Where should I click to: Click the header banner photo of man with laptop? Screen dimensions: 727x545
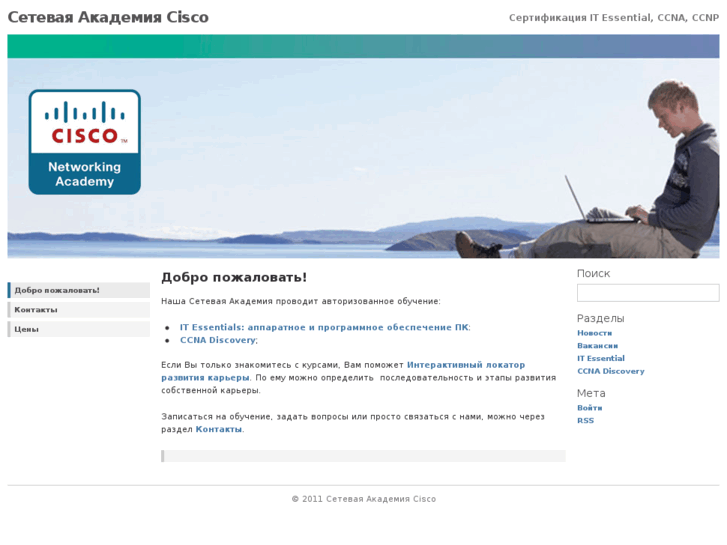(x=364, y=158)
